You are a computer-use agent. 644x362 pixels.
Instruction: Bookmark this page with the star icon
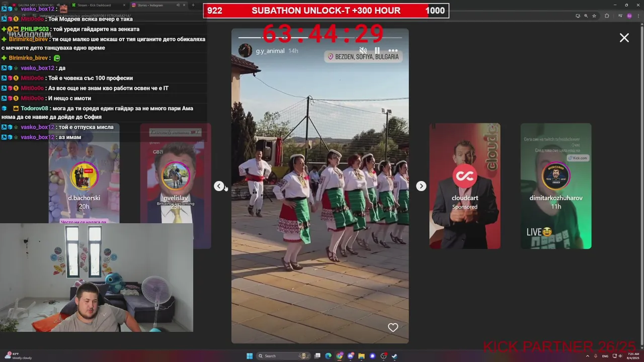(x=594, y=16)
